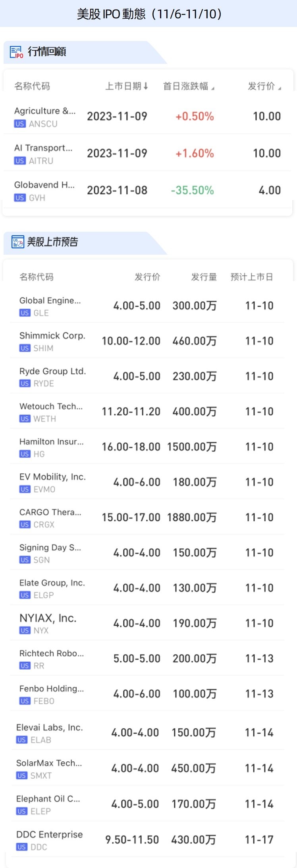The width and height of the screenshot is (297, 868).
Task: Click the US badge next to DDC
Action: [21, 847]
